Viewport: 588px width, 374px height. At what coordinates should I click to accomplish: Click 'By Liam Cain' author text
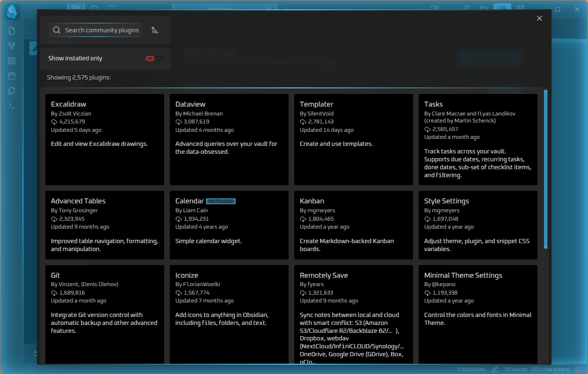tap(192, 210)
